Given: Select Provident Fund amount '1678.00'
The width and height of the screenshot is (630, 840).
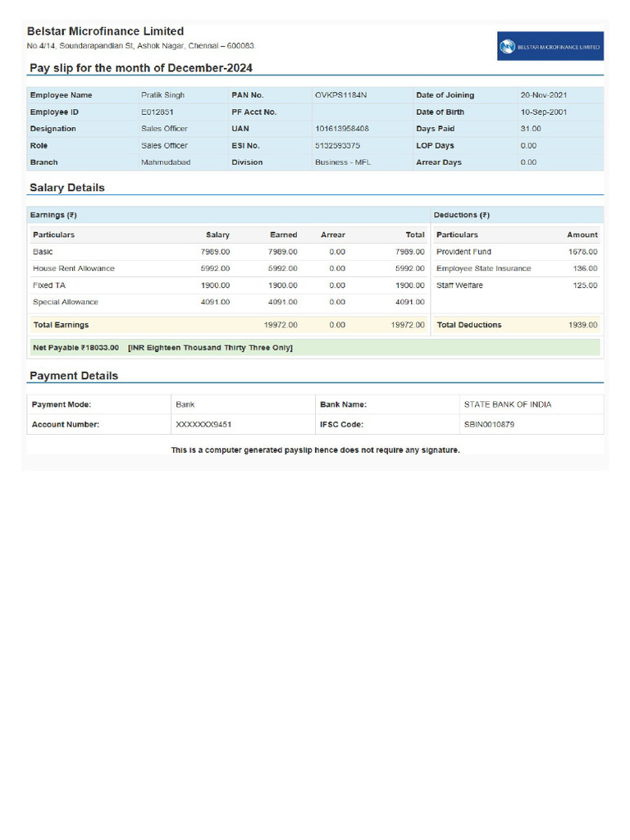Looking at the screenshot, I should 583,252.
